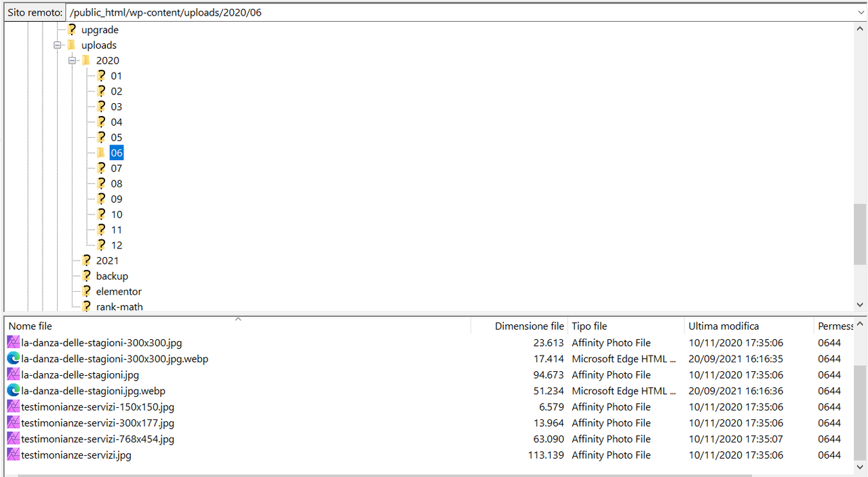The image size is (868, 477).
Task: Click Affinity icon of la-danza-delle-stagioni-300x300.jpg
Action: point(14,343)
